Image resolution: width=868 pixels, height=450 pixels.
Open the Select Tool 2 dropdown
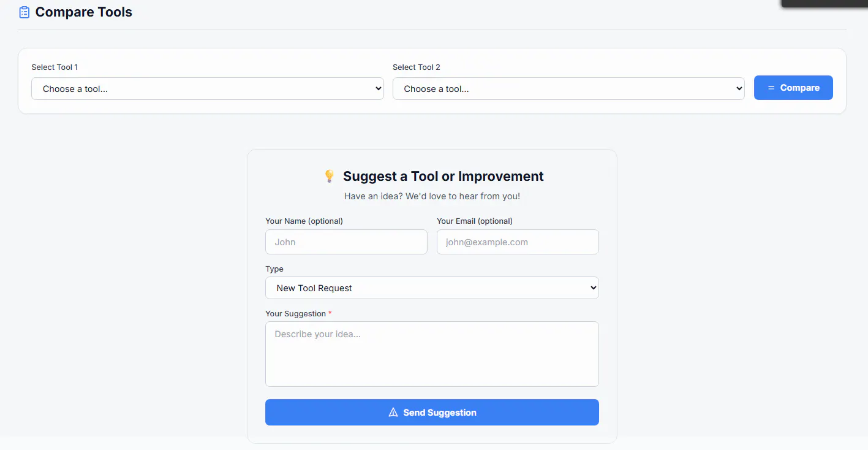(x=568, y=88)
